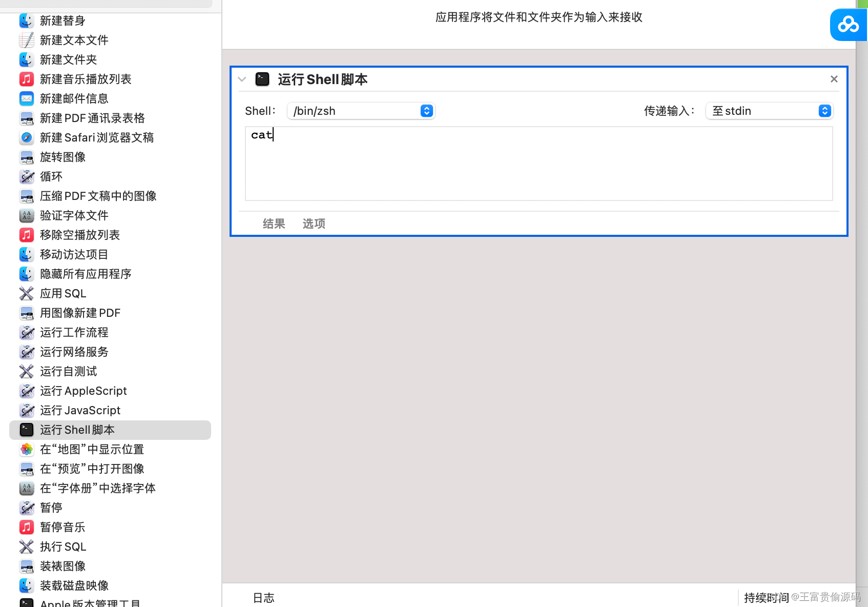Click the Music icon for 新建音乐播放列表
This screenshot has height=607, width=868.
[27, 79]
